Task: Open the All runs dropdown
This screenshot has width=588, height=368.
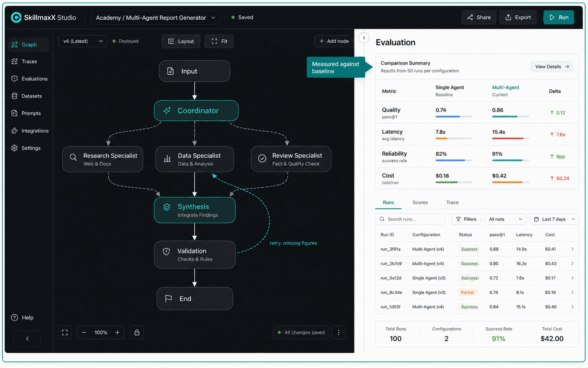Action: tap(505, 219)
